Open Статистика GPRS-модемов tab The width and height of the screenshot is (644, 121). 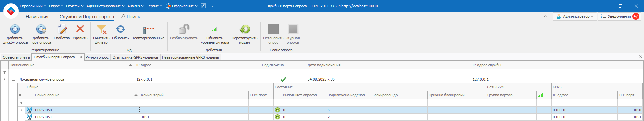135,57
